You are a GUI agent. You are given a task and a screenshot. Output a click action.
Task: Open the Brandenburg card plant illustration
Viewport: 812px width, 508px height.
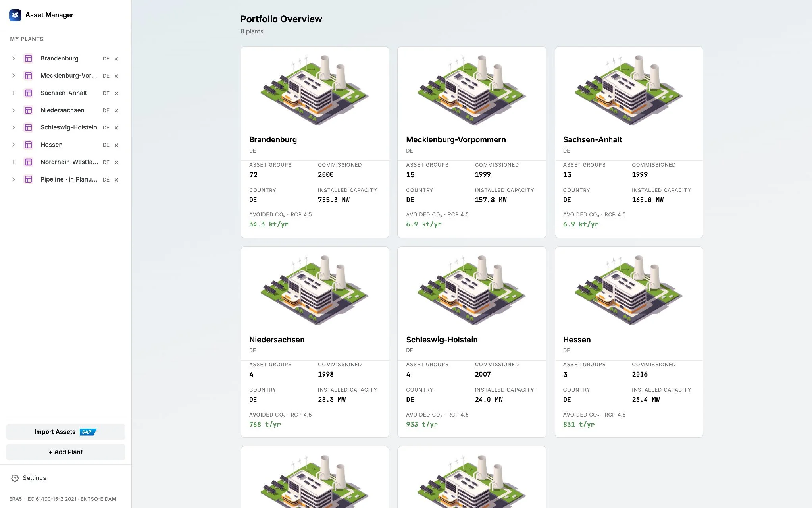(x=315, y=90)
